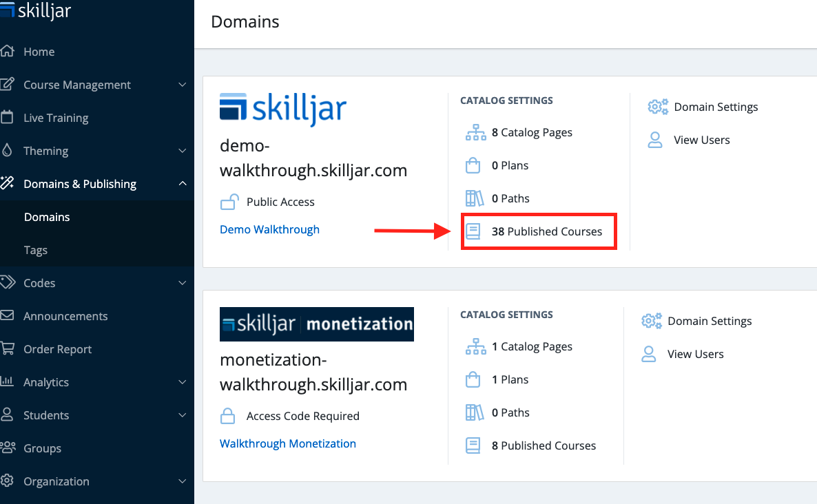Expand the Course Management menu chevron
The height and width of the screenshot is (504, 817).
[x=183, y=85]
